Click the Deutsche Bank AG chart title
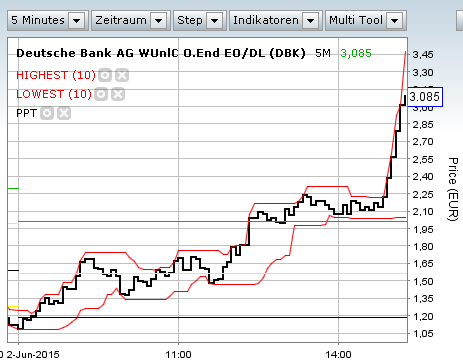 [x=161, y=53]
